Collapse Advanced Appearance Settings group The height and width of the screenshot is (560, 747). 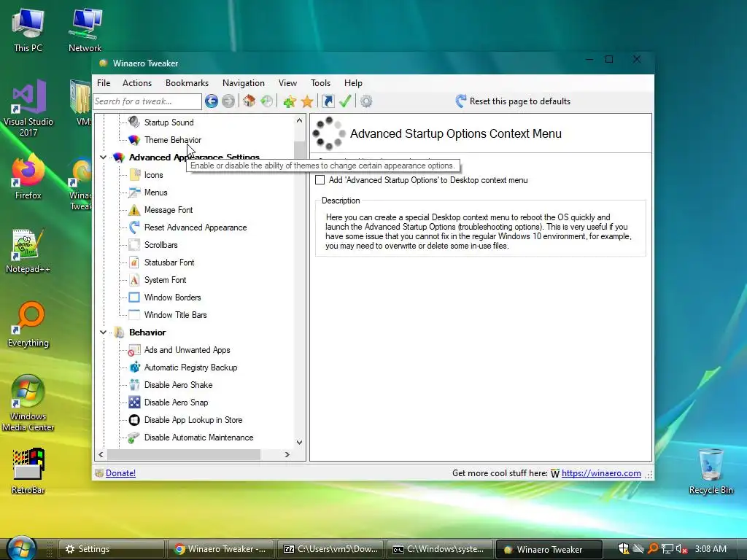103,157
